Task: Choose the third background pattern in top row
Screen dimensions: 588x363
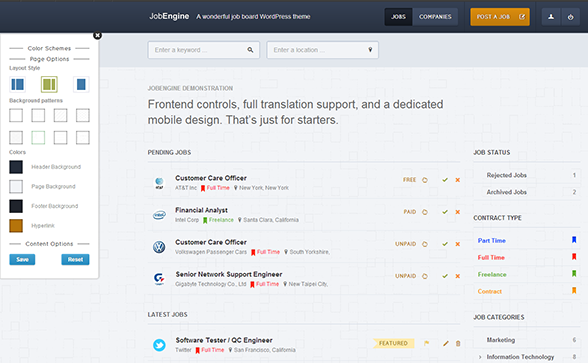Action: tap(60, 116)
